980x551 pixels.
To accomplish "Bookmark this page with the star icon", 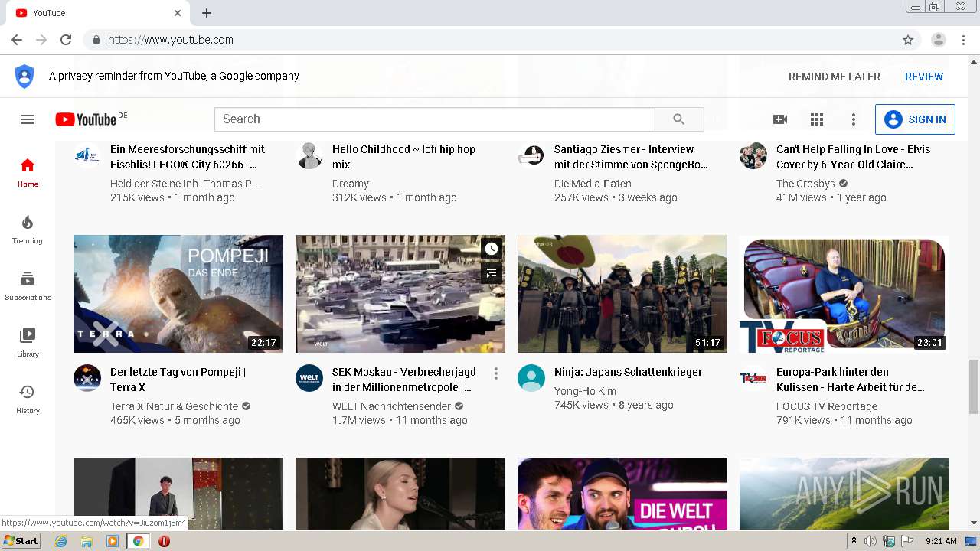I will tap(908, 40).
